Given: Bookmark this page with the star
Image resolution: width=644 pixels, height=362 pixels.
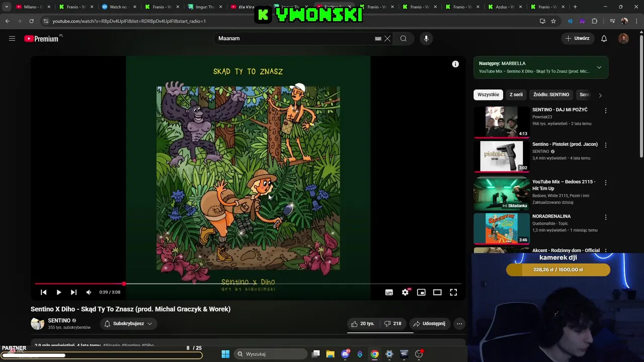Looking at the screenshot, I should (x=553, y=21).
